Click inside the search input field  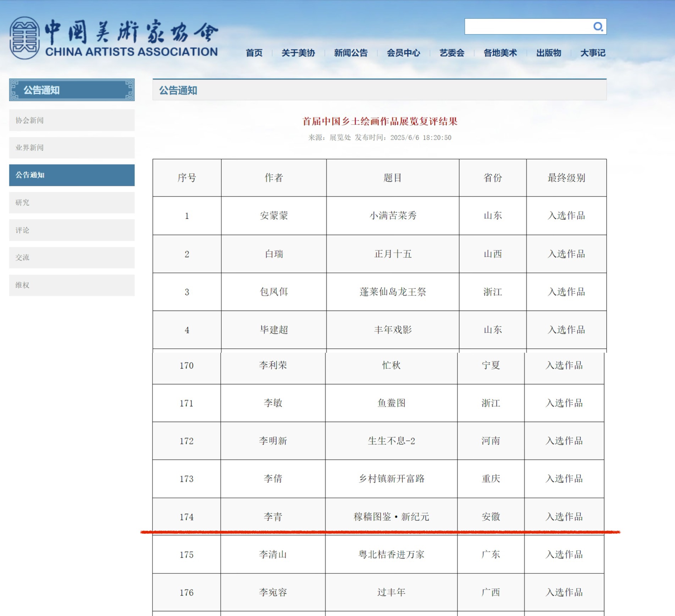point(527,27)
